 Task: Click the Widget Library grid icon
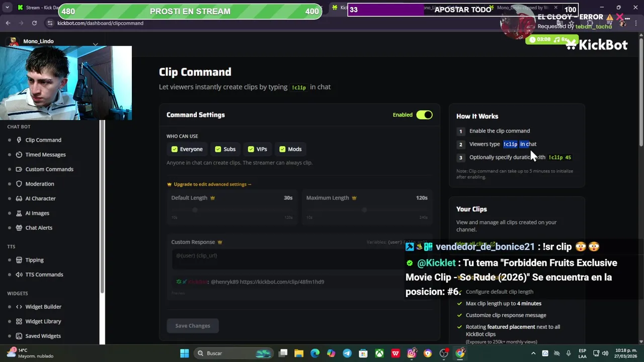tap(19, 321)
